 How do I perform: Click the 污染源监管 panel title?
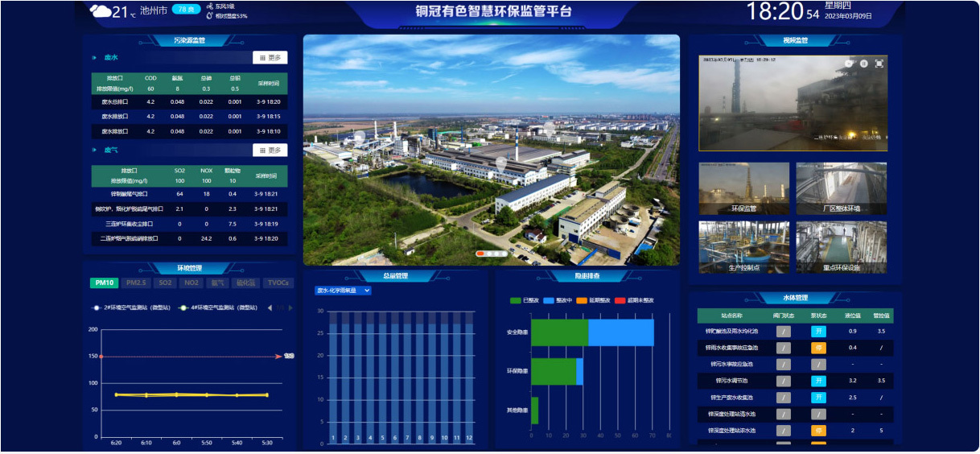190,40
